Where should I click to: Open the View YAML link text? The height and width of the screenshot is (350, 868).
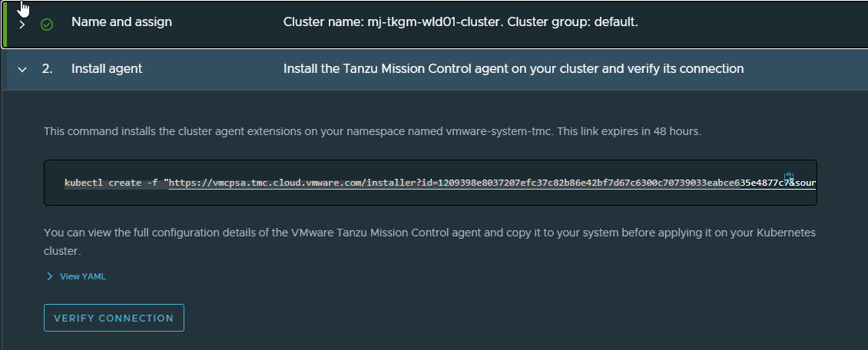83,276
